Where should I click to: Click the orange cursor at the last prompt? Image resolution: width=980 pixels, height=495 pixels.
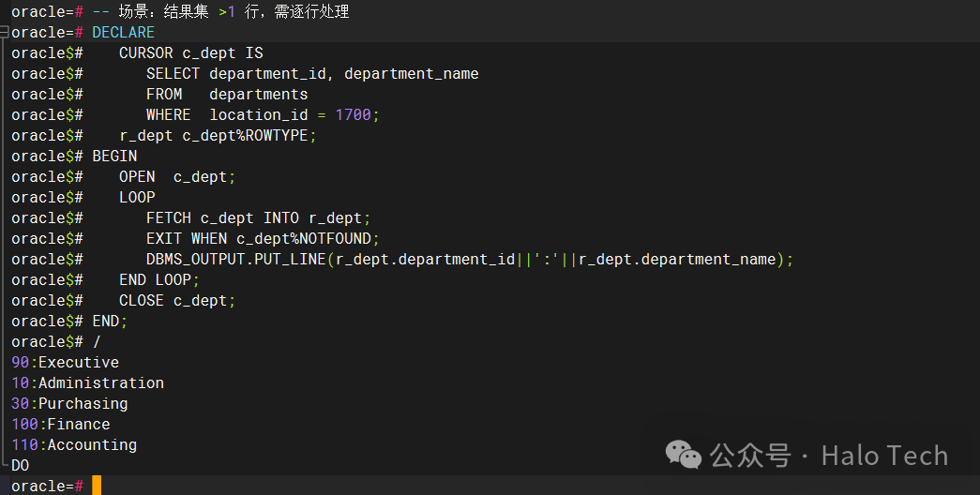click(97, 486)
